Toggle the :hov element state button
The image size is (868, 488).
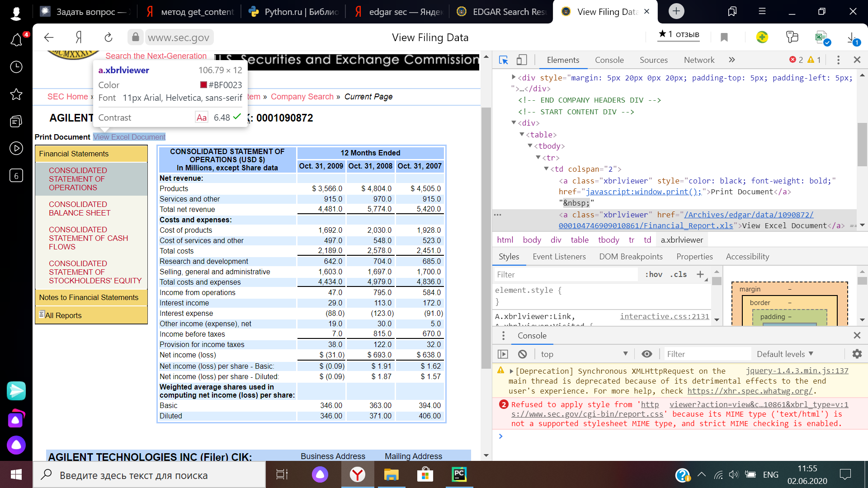click(654, 274)
